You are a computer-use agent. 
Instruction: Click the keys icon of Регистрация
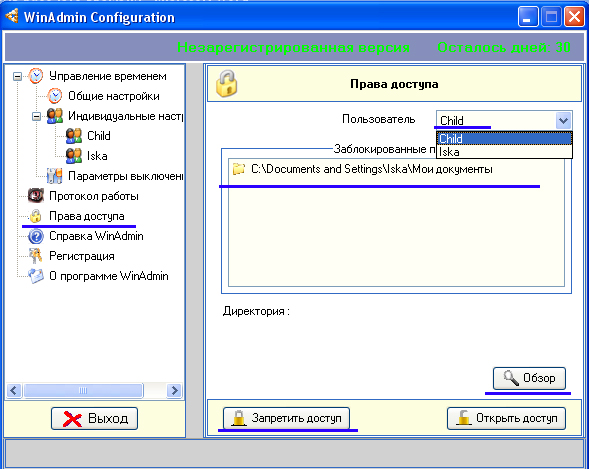[x=36, y=256]
